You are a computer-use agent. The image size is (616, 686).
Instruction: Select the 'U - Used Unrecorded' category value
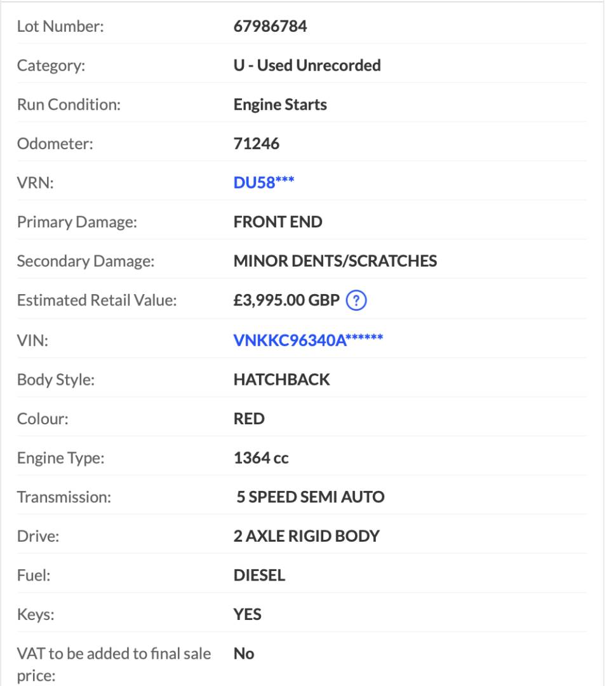click(307, 65)
